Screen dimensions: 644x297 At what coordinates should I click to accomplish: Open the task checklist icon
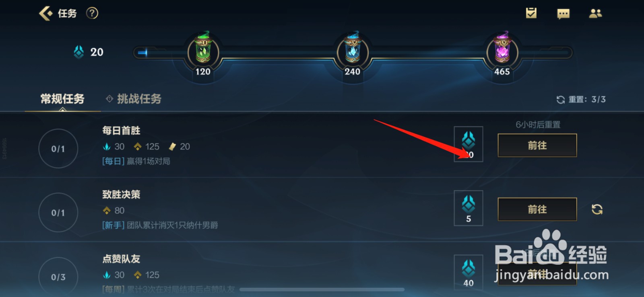tap(531, 13)
